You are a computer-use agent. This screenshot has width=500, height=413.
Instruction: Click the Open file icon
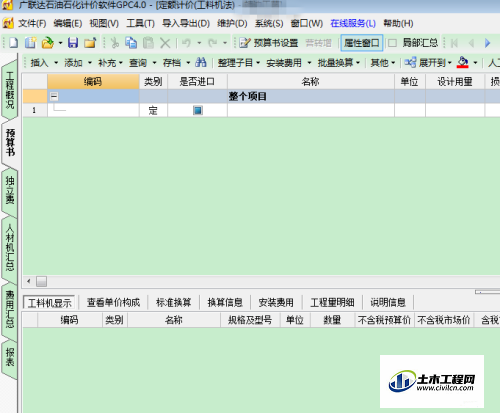click(48, 43)
